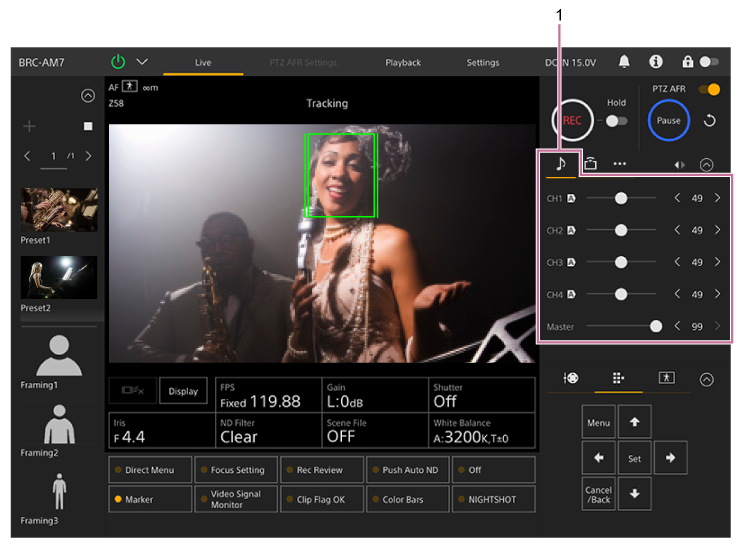Toggle the lock switch in top bar
Screen dimensions: 740x550
[x=709, y=62]
